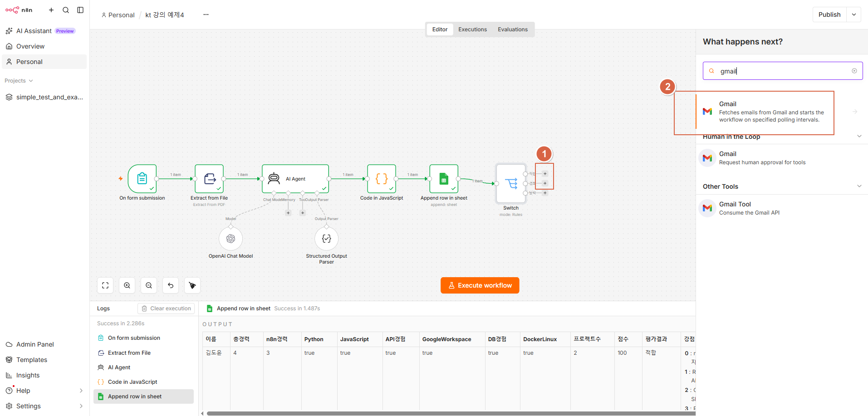The height and width of the screenshot is (416, 868).
Task: Switch to the Editor tab
Action: point(440,29)
